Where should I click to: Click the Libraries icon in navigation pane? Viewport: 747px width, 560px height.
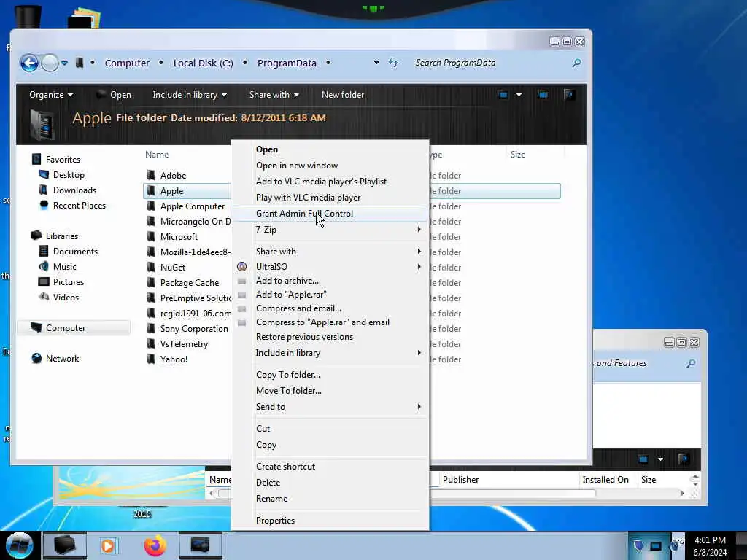36,236
